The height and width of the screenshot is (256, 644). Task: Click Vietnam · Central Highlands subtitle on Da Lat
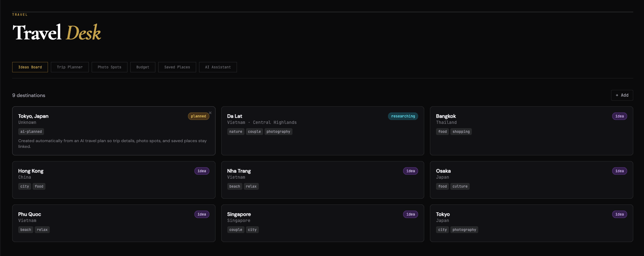(262, 122)
